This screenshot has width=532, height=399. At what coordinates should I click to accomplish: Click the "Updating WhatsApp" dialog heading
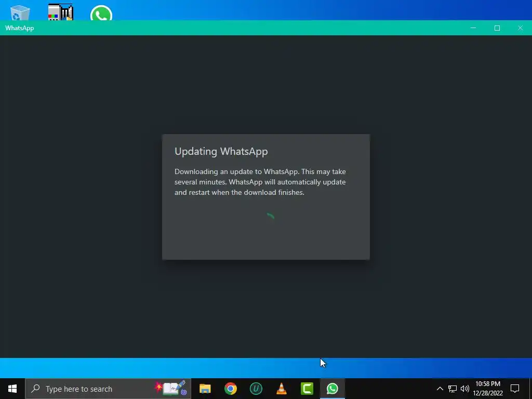[x=221, y=151]
